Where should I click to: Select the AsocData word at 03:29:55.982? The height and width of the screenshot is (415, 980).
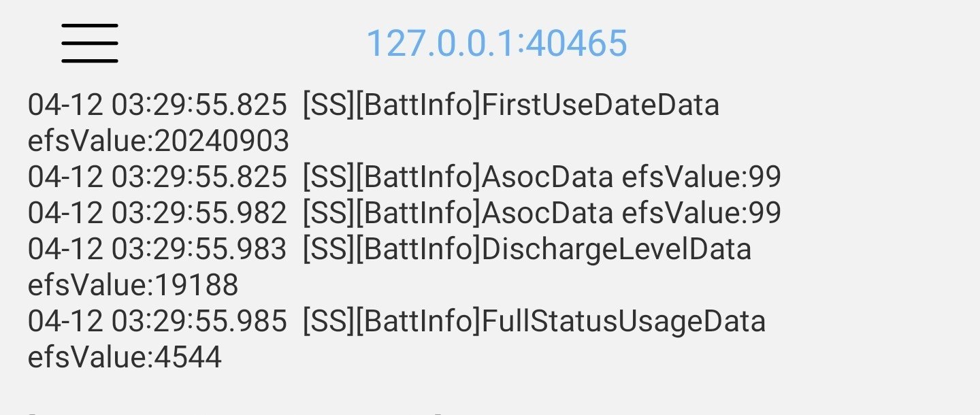[x=547, y=213]
